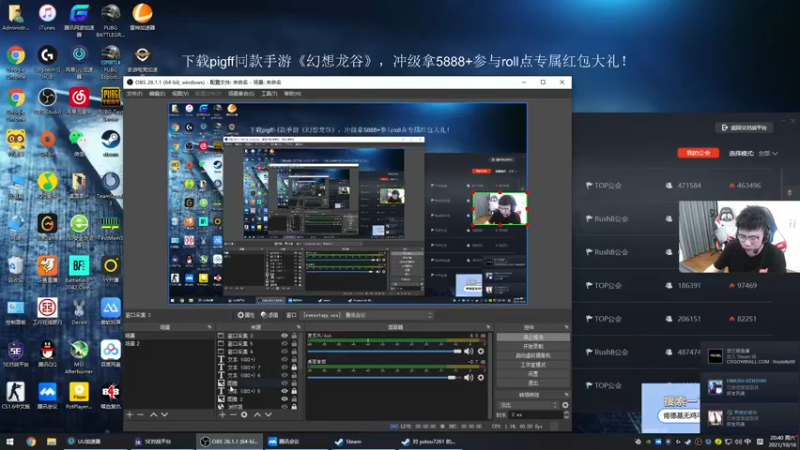Open OBS Studio desktop shortcut

click(47, 101)
